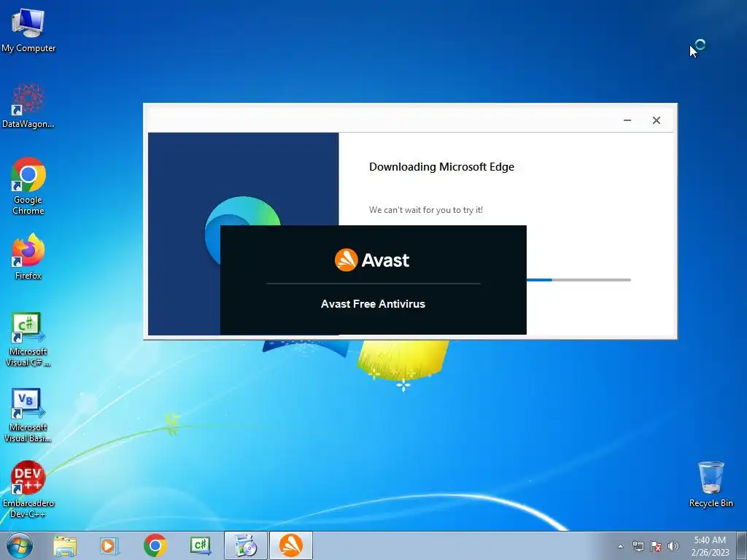Open Windows Explorer from taskbar

click(x=65, y=545)
